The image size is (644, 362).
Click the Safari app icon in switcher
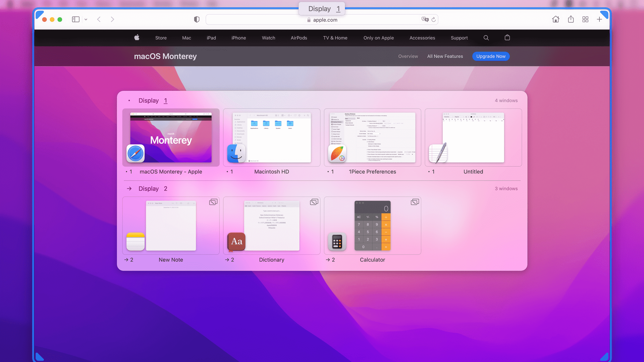pyautogui.click(x=136, y=153)
